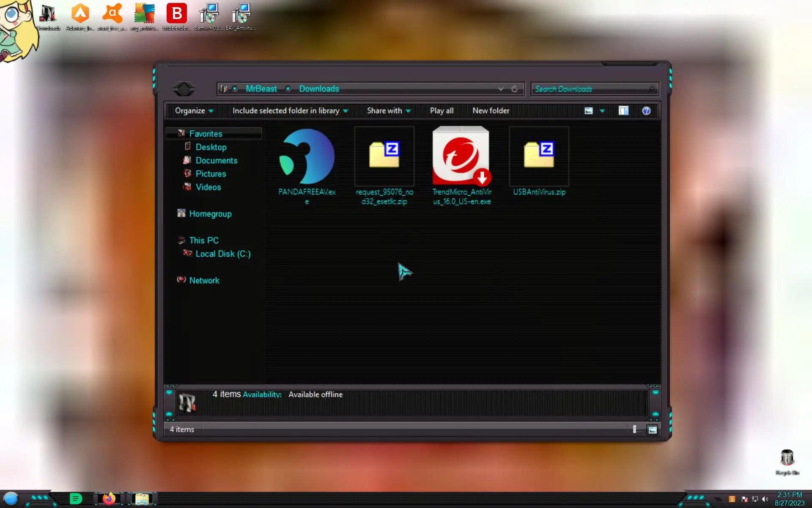
Task: Select USBAntiVirus.zip archive
Action: 539,156
